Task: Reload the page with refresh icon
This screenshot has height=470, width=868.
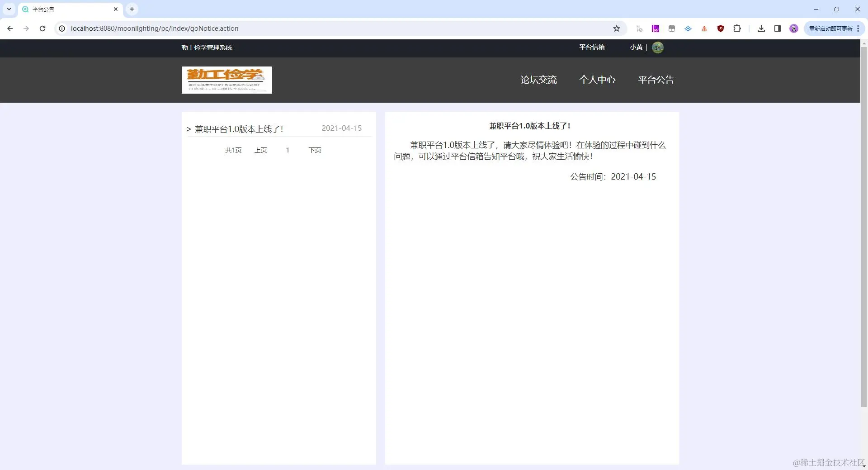Action: coord(42,28)
